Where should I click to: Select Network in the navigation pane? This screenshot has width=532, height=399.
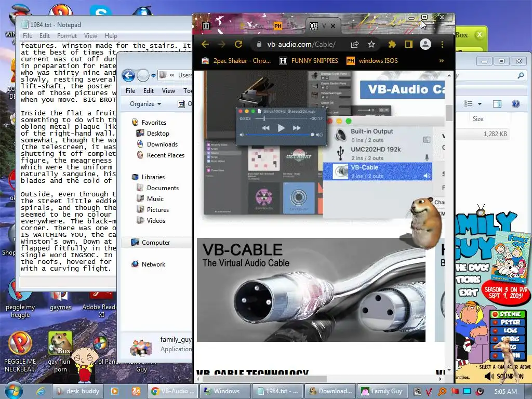[153, 264]
